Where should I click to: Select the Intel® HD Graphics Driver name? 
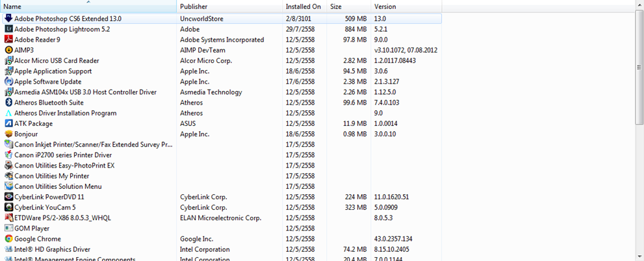pos(52,249)
